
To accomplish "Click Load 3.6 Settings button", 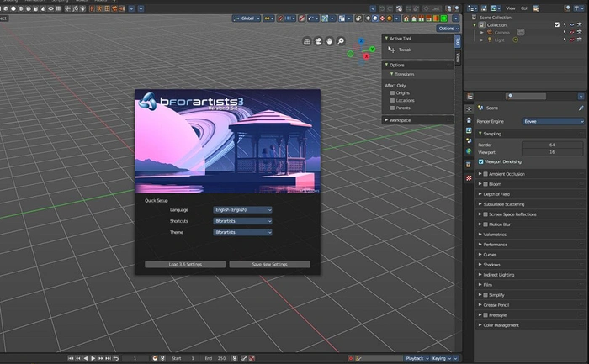I will click(x=185, y=265).
